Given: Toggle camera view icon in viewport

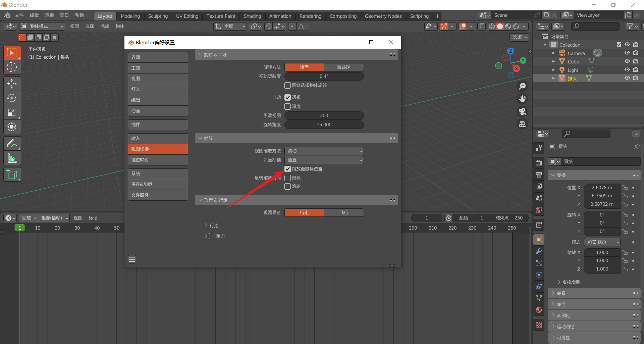Looking at the screenshot, I should [x=522, y=111].
